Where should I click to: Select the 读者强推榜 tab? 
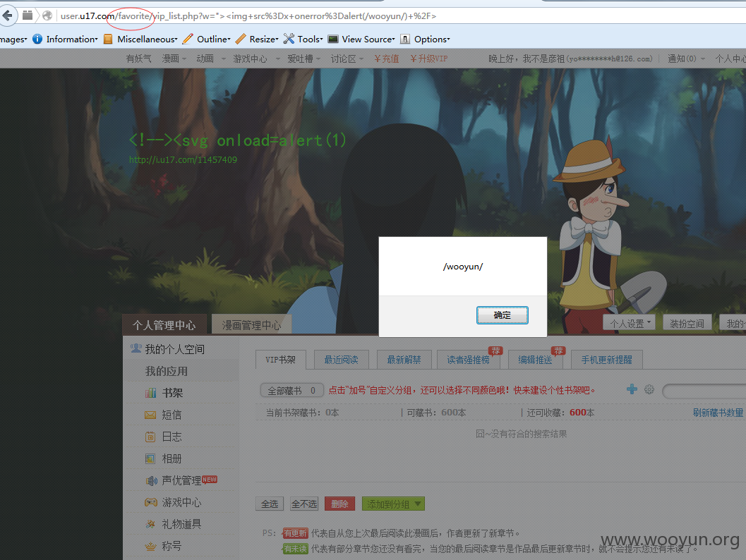coord(469,360)
